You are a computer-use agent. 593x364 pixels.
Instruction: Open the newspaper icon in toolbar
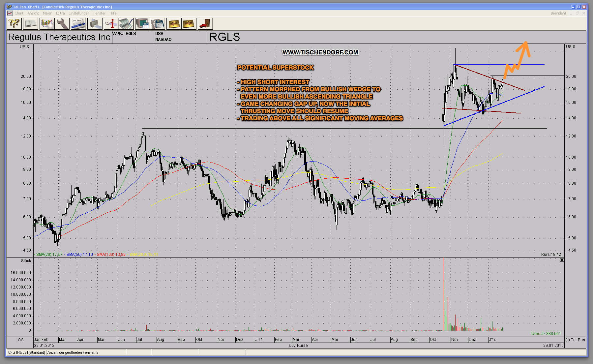coord(78,24)
